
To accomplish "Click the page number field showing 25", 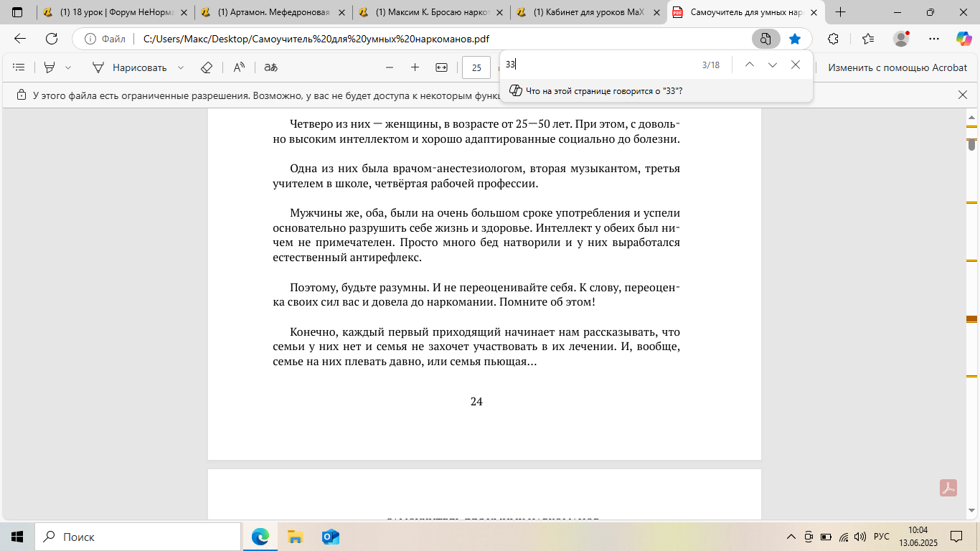I will pos(476,67).
